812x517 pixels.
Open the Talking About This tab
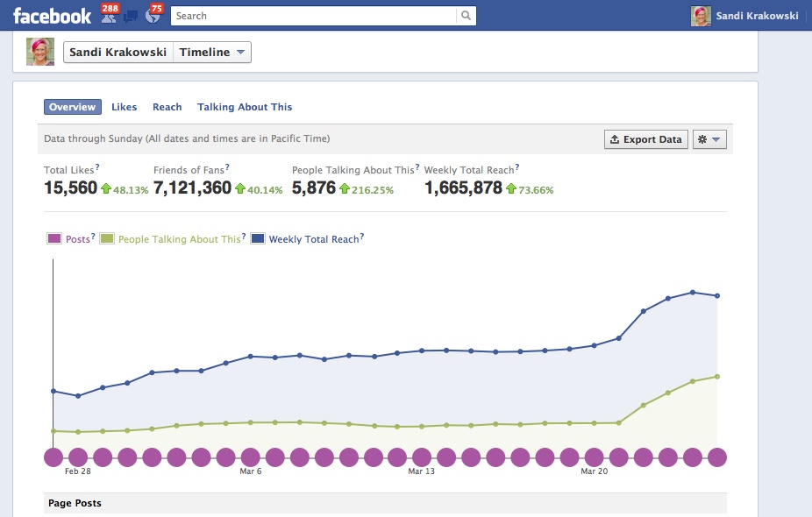tap(245, 107)
